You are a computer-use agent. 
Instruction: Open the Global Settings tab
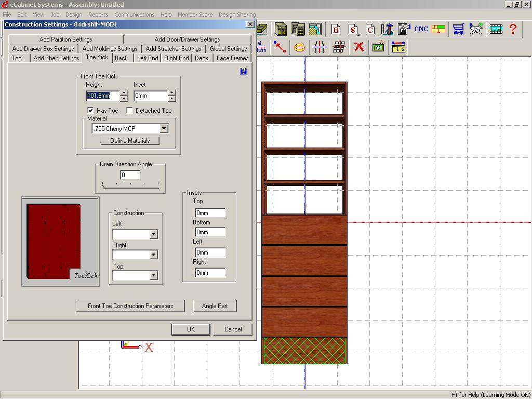229,48
